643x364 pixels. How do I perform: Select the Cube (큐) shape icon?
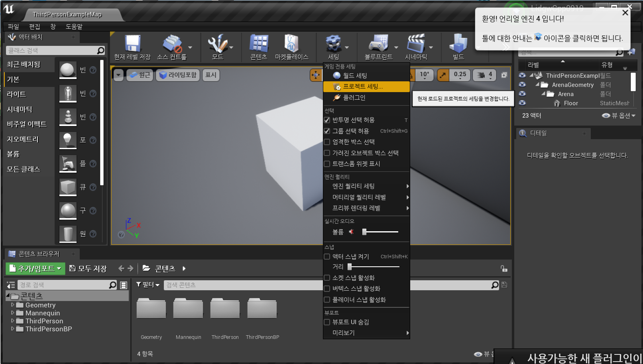pyautogui.click(x=68, y=187)
